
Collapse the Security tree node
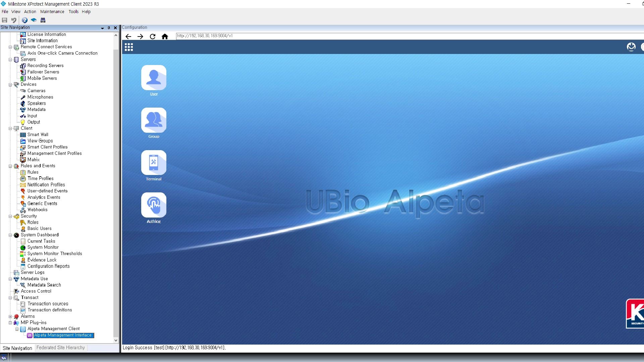[x=10, y=216]
